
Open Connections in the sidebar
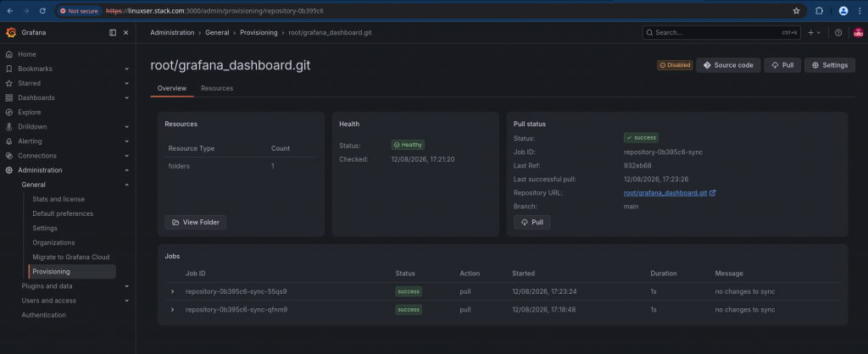pos(37,156)
